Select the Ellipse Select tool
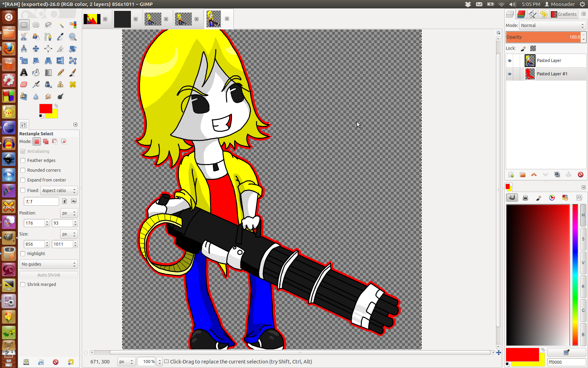The image size is (588, 368). click(36, 25)
